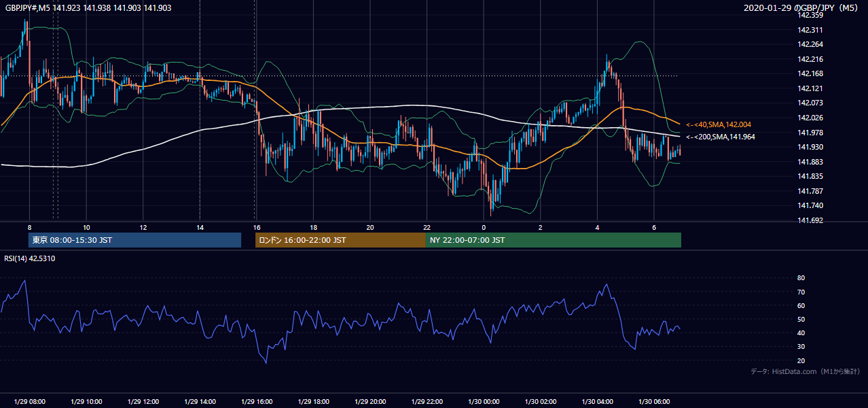Screen dimensions: 868x408
Task: Click the RSI scale value 30
Action: click(x=801, y=346)
